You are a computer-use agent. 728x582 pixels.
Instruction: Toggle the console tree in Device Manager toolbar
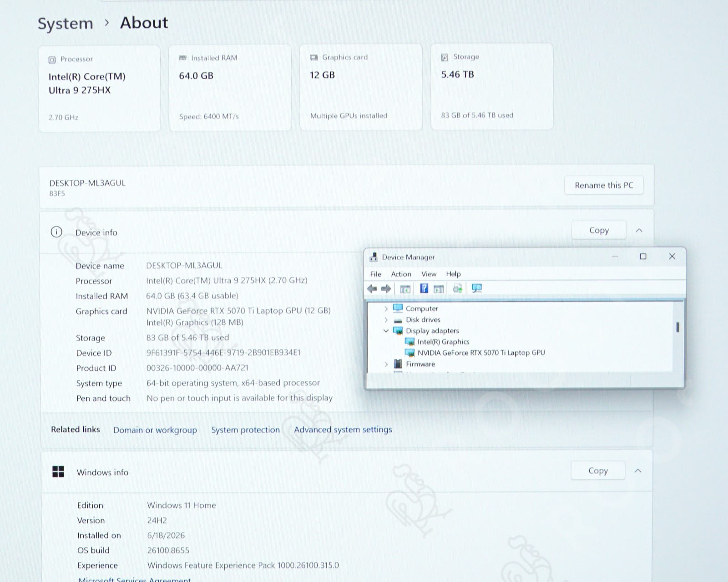tap(405, 288)
